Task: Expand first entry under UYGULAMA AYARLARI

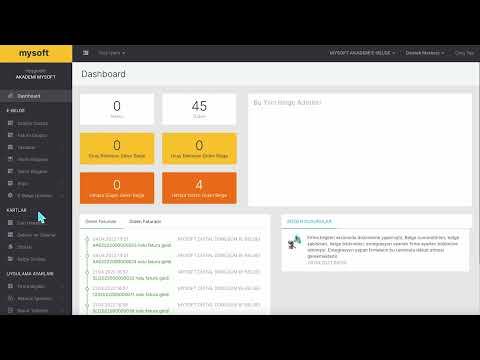Action: [x=36, y=286]
